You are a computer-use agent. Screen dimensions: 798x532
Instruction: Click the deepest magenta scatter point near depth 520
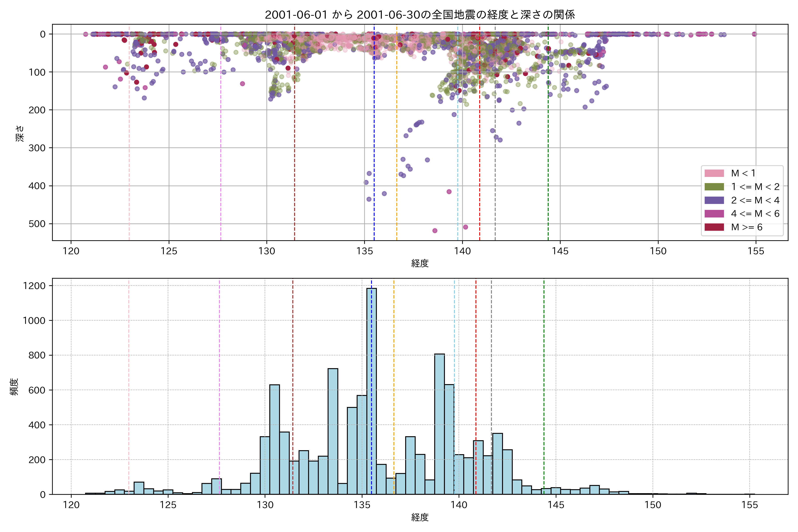click(435, 231)
